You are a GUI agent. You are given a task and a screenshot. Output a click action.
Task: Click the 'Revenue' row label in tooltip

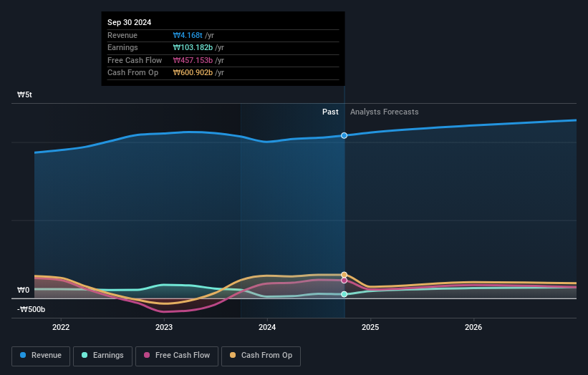(122, 35)
